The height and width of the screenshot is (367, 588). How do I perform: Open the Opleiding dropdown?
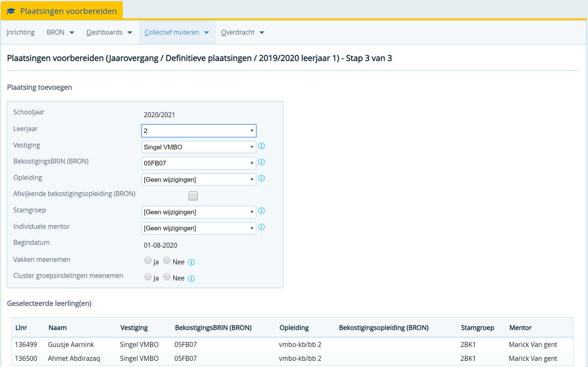(199, 180)
